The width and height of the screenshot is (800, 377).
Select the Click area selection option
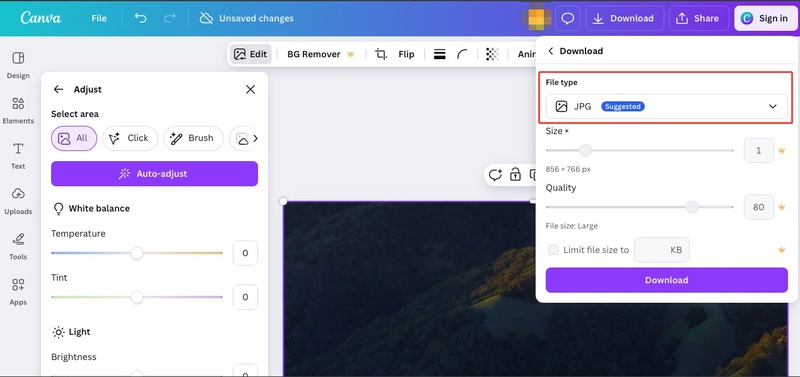coord(130,138)
